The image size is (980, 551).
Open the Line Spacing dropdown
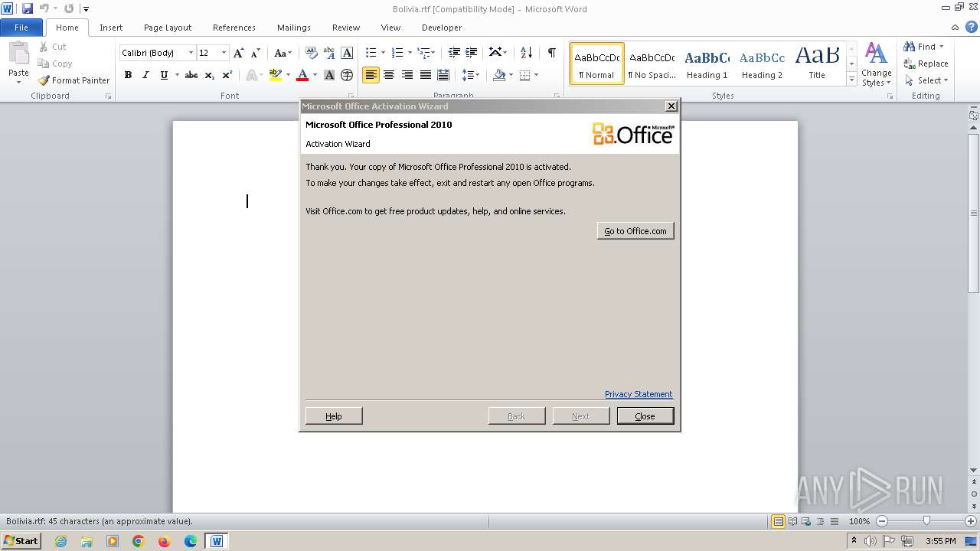tap(471, 75)
